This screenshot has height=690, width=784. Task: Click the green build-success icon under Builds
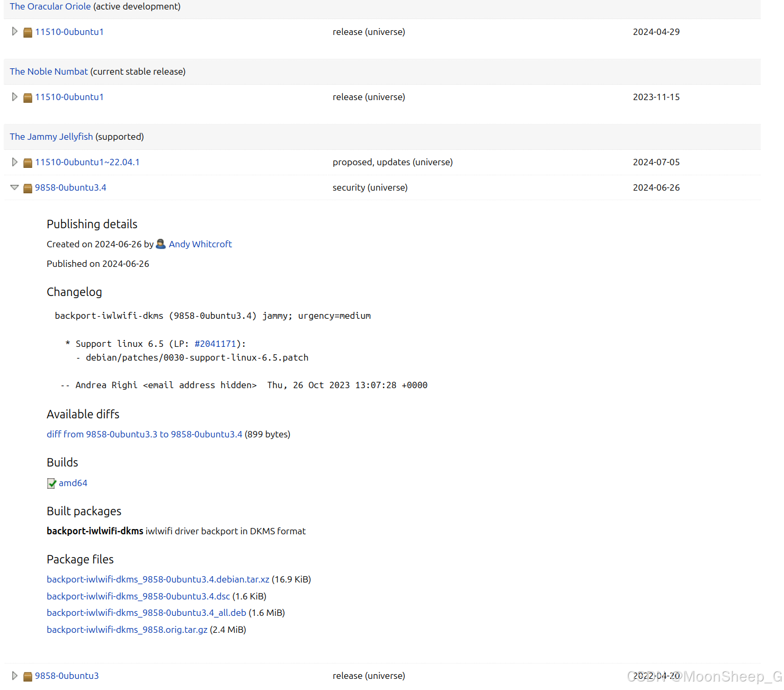[51, 483]
